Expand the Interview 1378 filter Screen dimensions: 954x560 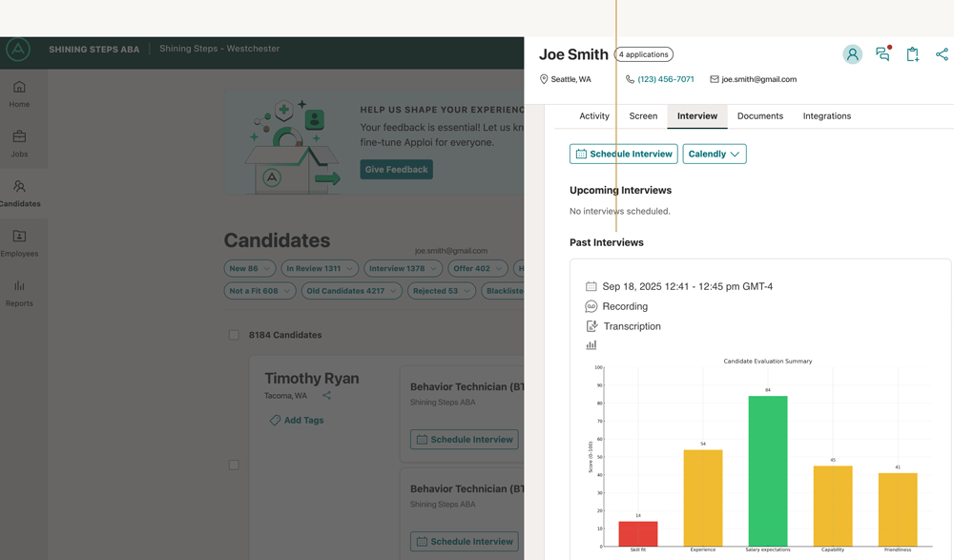402,269
